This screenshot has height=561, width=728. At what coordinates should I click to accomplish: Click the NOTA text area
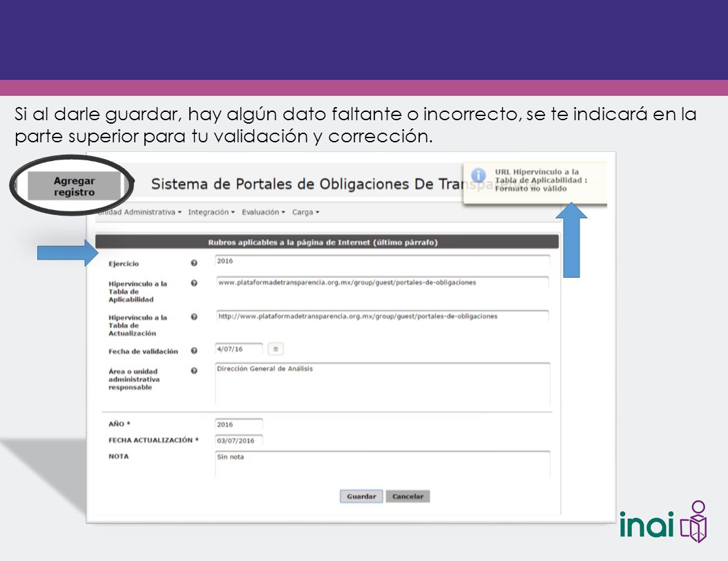coord(383,464)
